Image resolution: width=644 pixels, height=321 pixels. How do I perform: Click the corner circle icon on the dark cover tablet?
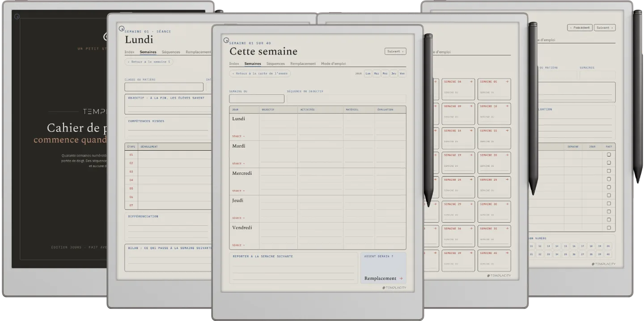pyautogui.click(x=17, y=17)
